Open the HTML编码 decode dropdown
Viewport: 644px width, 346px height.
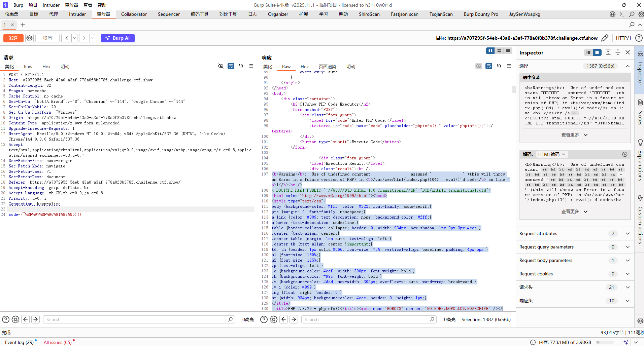click(551, 154)
